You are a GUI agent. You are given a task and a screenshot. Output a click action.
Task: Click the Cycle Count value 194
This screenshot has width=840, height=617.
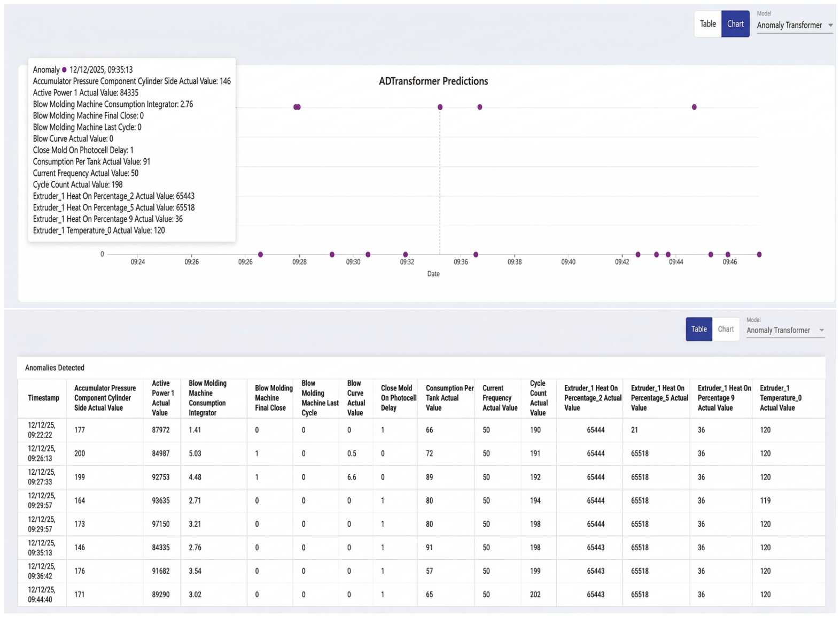point(535,500)
